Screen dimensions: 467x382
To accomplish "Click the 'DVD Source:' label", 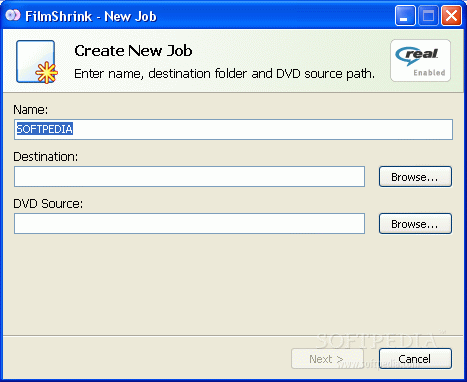I will (48, 204).
